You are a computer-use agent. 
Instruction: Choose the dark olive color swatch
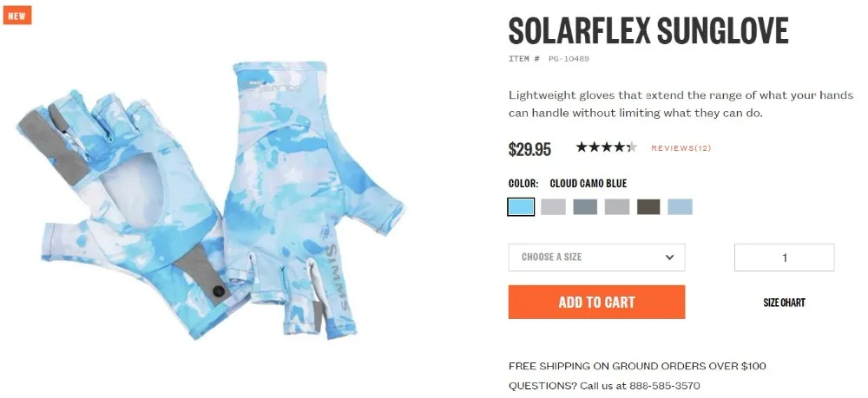click(648, 206)
